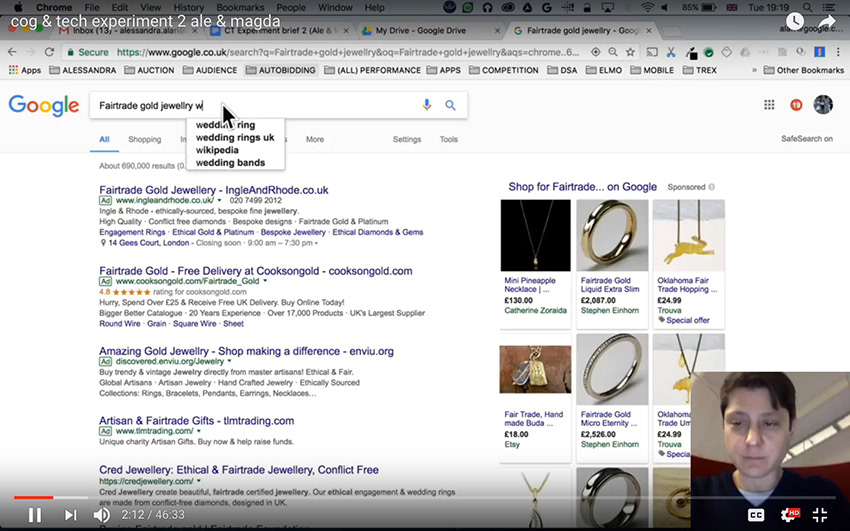
Task: Open the AUCTION bookmarks folder
Action: point(149,70)
